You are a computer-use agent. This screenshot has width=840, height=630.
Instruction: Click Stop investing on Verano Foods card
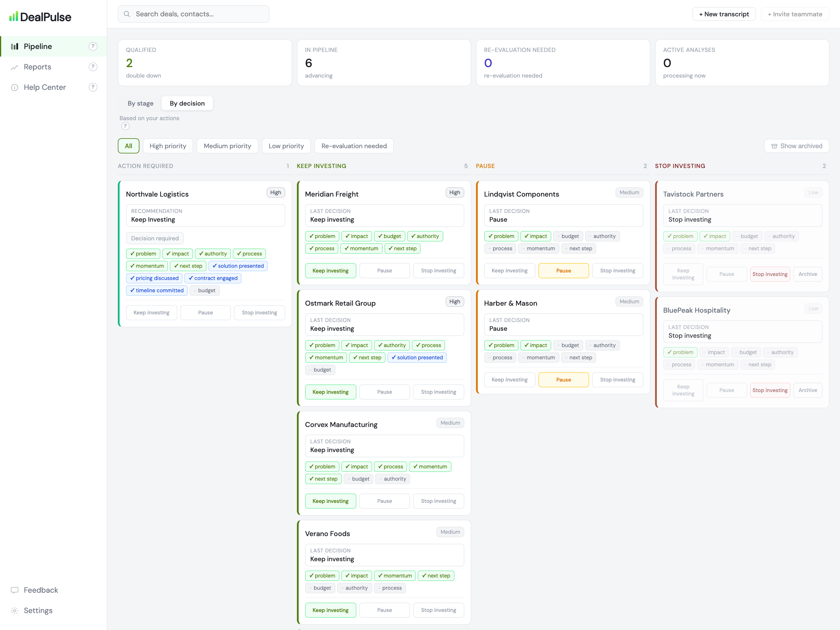tap(439, 610)
